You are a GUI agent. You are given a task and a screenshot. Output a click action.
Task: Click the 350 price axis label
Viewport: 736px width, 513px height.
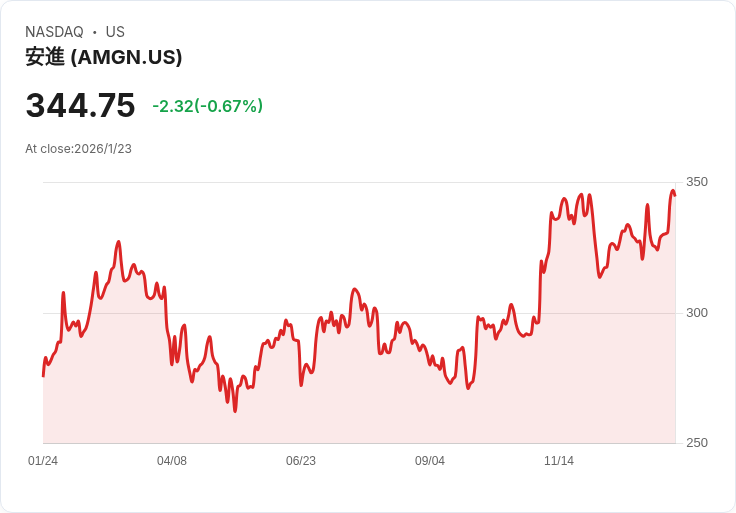(x=697, y=182)
